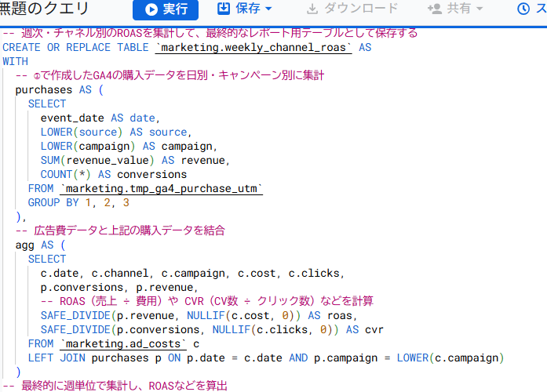Open the 保存 save dropdown
Screen dimensions: 547x392
(x=245, y=9)
